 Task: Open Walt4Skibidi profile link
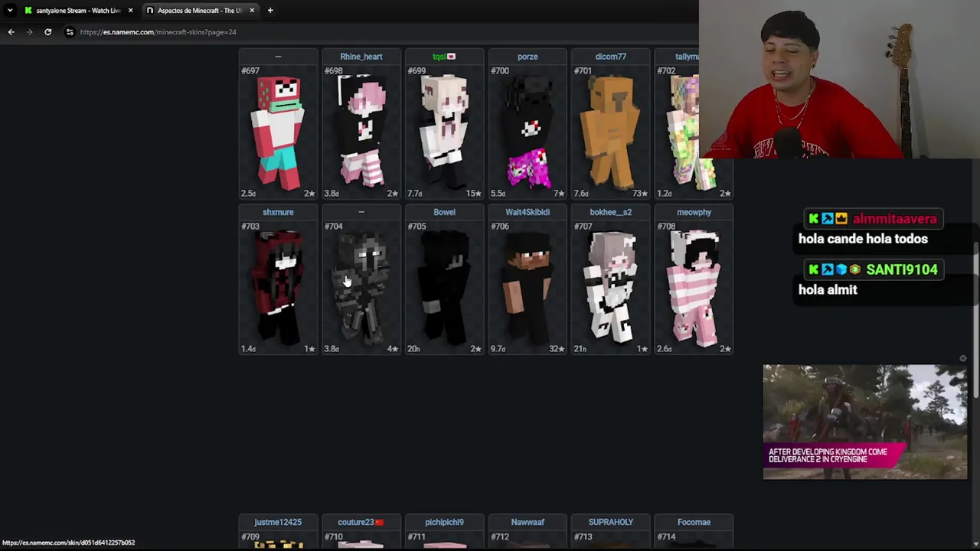tap(528, 212)
